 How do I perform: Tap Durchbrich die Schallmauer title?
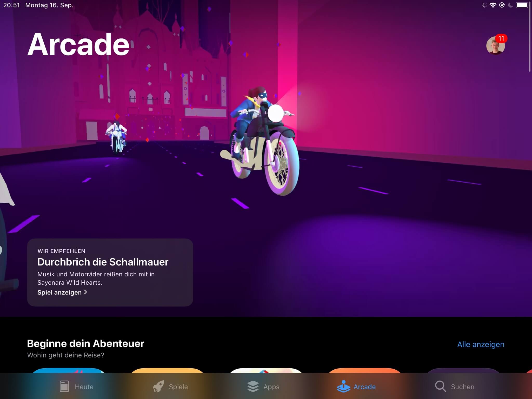102,262
